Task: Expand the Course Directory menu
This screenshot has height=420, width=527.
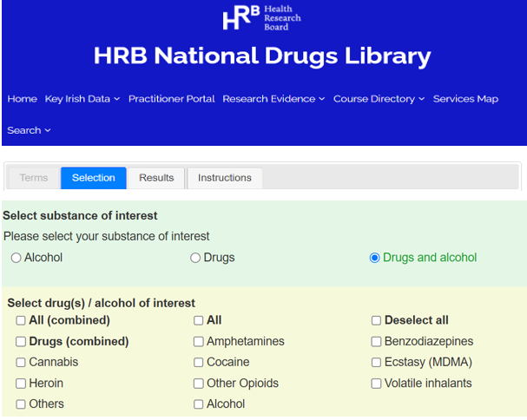Action: [x=379, y=99]
